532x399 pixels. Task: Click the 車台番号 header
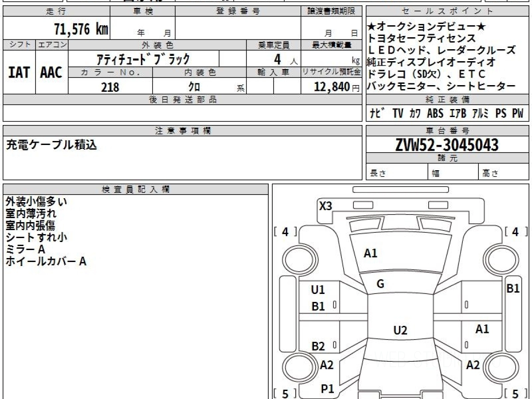click(447, 130)
